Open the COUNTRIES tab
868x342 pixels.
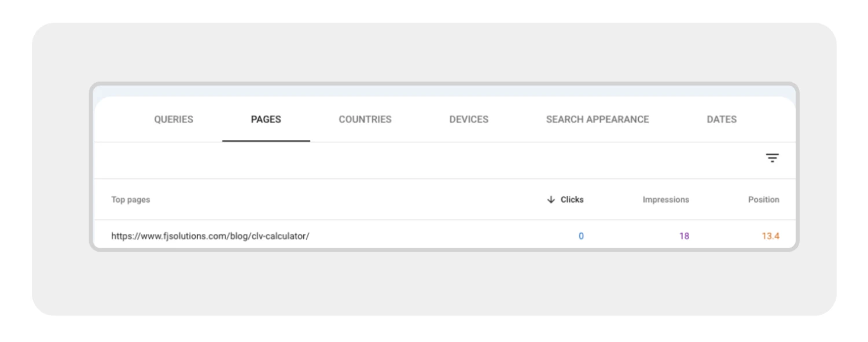[x=365, y=119]
